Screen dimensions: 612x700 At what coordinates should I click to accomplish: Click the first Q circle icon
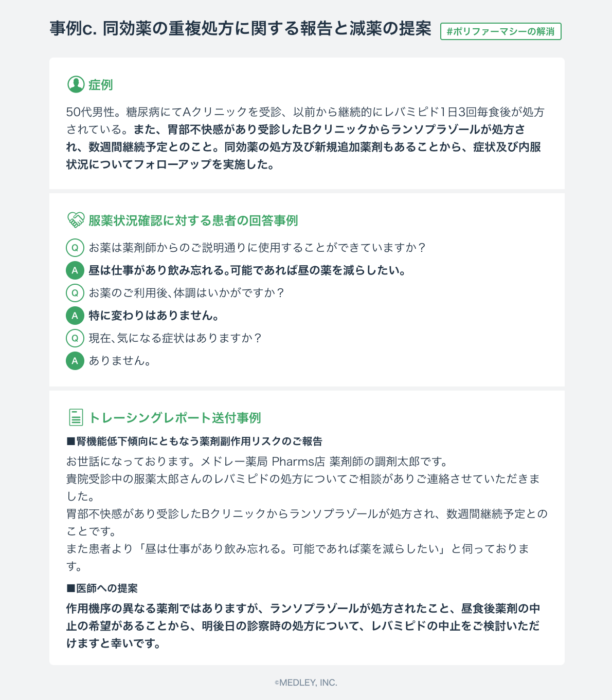[75, 248]
